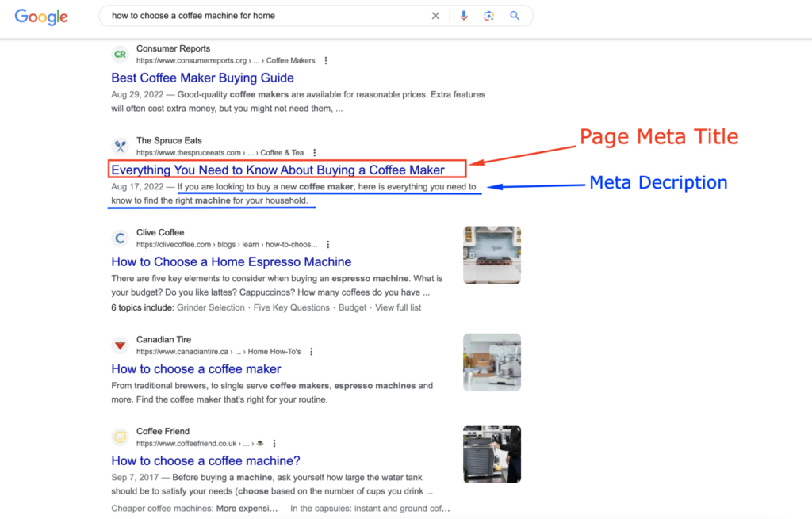
Task: Start voice search with the microphone icon
Action: click(463, 16)
